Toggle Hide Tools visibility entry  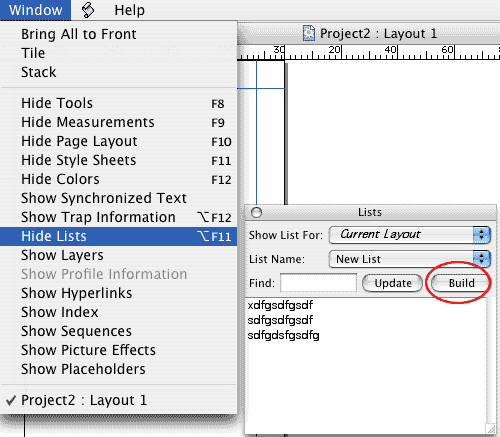tap(118, 103)
